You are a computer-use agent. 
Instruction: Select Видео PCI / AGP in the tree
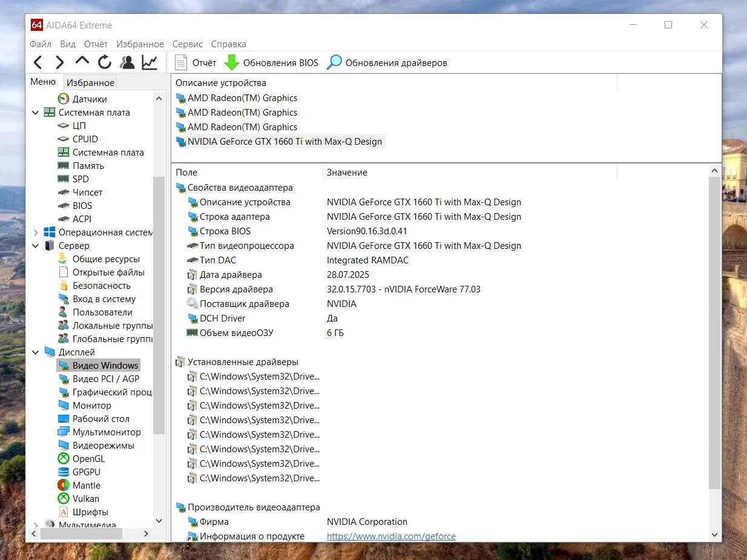tap(99, 378)
